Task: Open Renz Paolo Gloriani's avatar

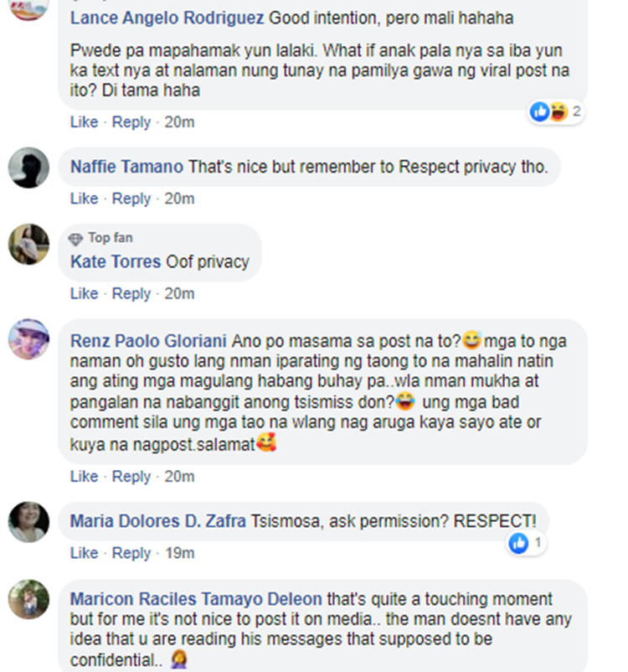Action: coord(28,339)
